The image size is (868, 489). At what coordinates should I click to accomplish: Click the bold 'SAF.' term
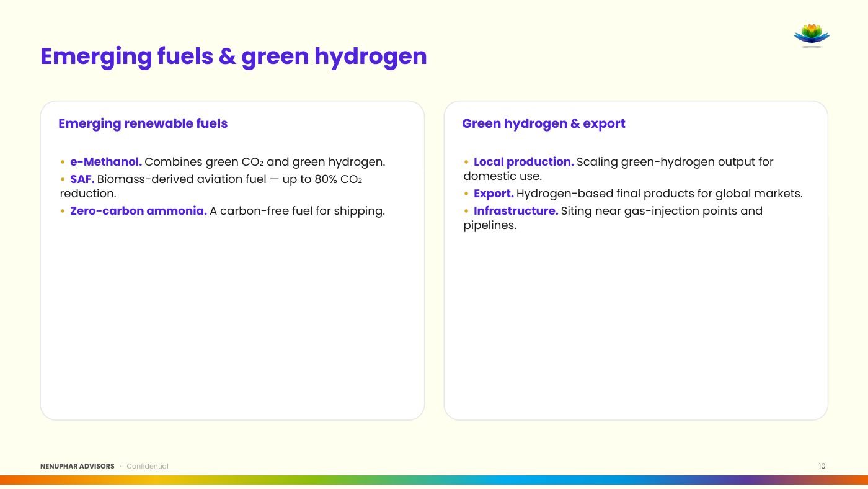click(82, 179)
